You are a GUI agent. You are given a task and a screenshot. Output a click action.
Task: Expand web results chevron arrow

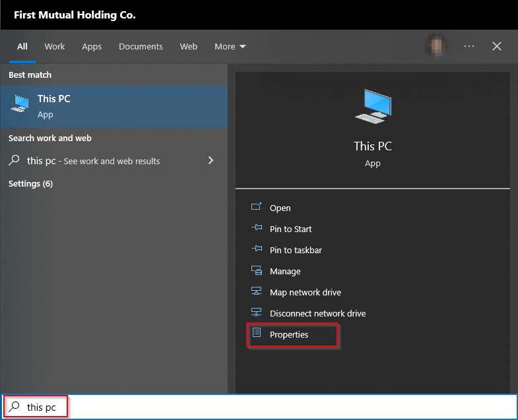[x=210, y=160]
